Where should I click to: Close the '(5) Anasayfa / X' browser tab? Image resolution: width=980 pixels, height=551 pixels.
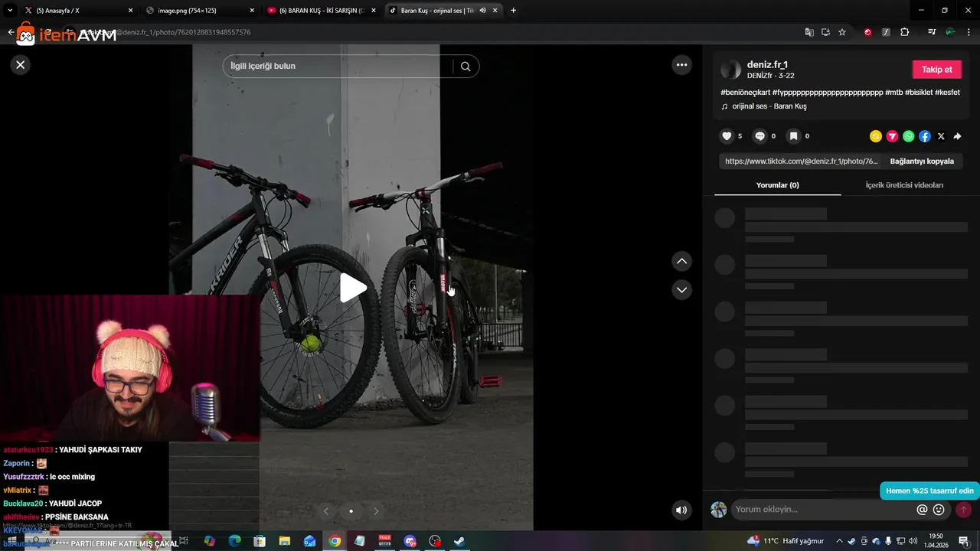pos(130,11)
